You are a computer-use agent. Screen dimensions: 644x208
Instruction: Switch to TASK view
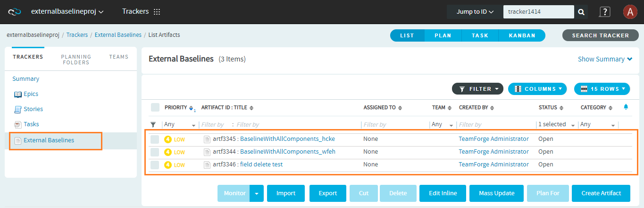(x=480, y=35)
